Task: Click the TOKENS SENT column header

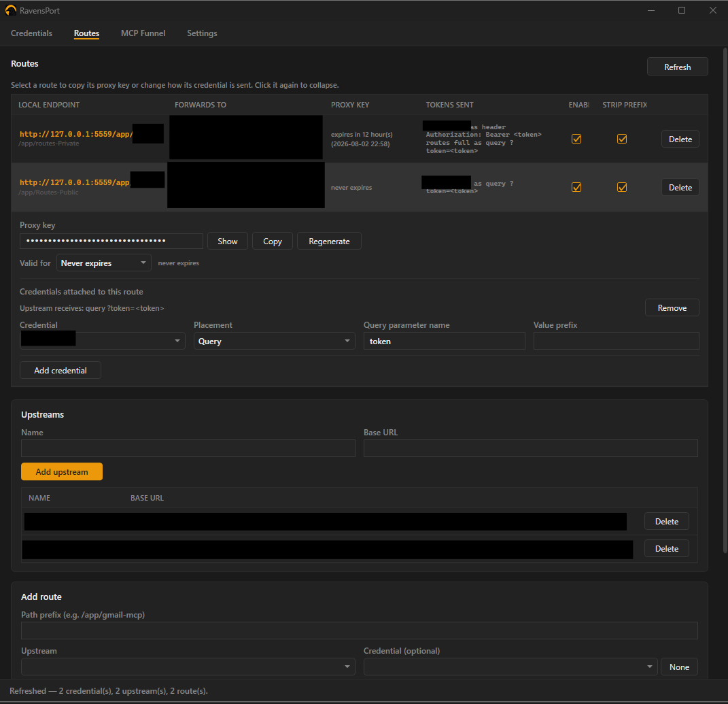Action: tap(449, 105)
